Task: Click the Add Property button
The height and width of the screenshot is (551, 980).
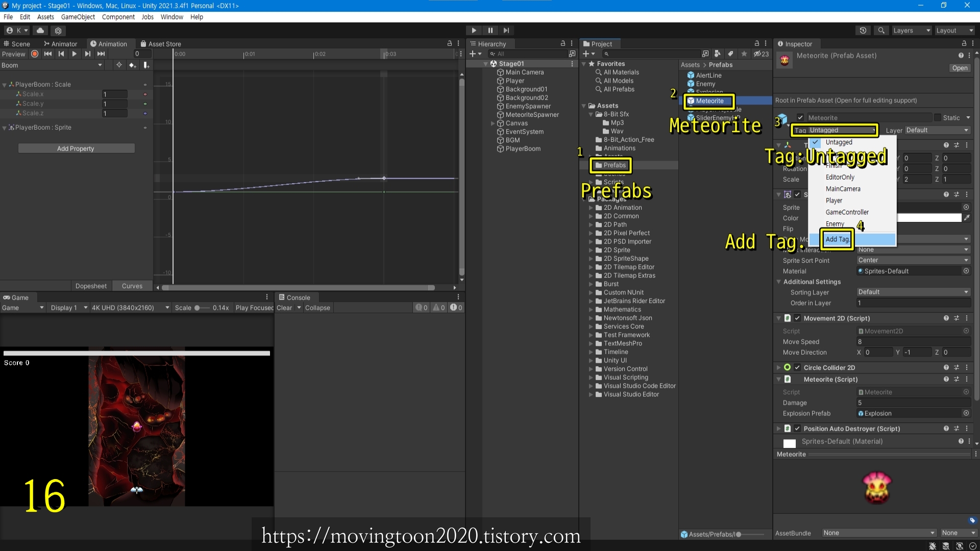Action: pos(76,148)
